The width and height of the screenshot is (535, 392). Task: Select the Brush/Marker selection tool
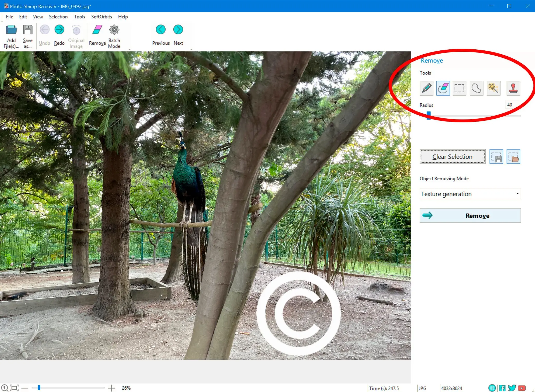[x=426, y=88]
